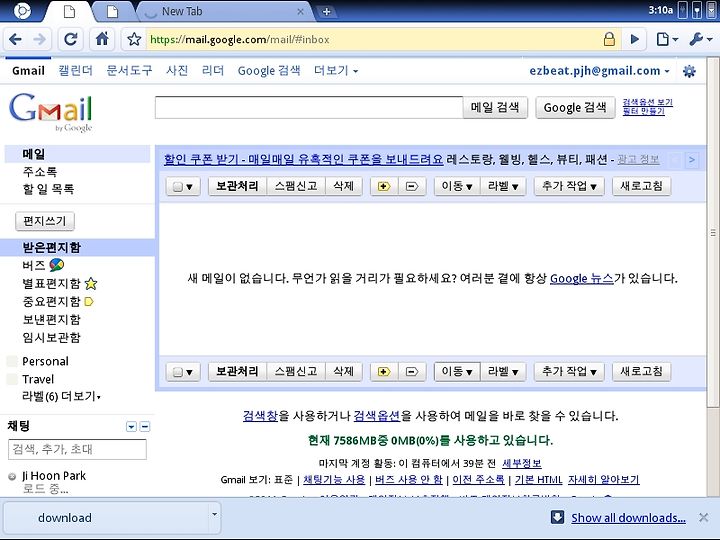Screen dimensions: 720x540
Task: Open the top 라벨 dropdown
Action: tap(503, 186)
